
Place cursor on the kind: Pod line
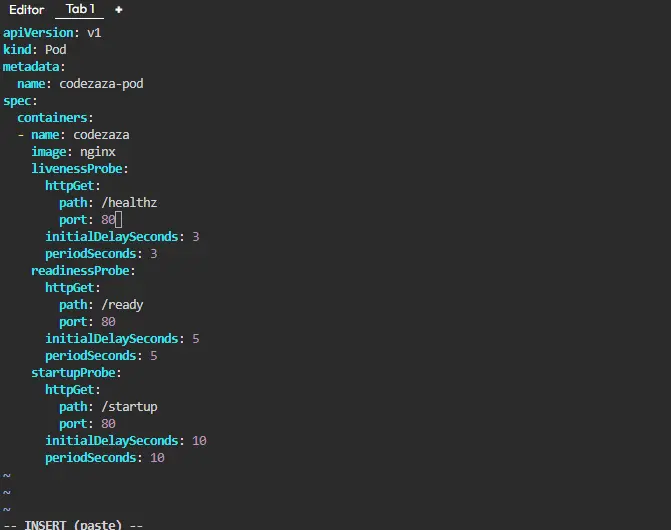35,50
